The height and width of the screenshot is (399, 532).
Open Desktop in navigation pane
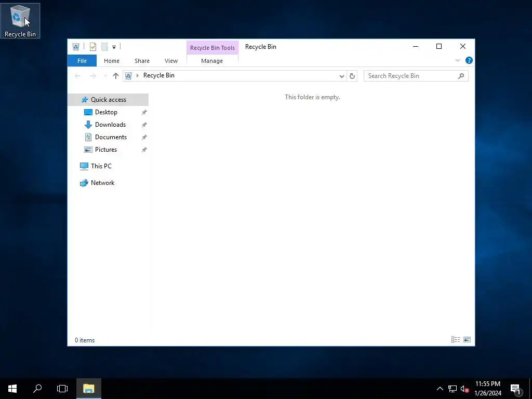106,112
